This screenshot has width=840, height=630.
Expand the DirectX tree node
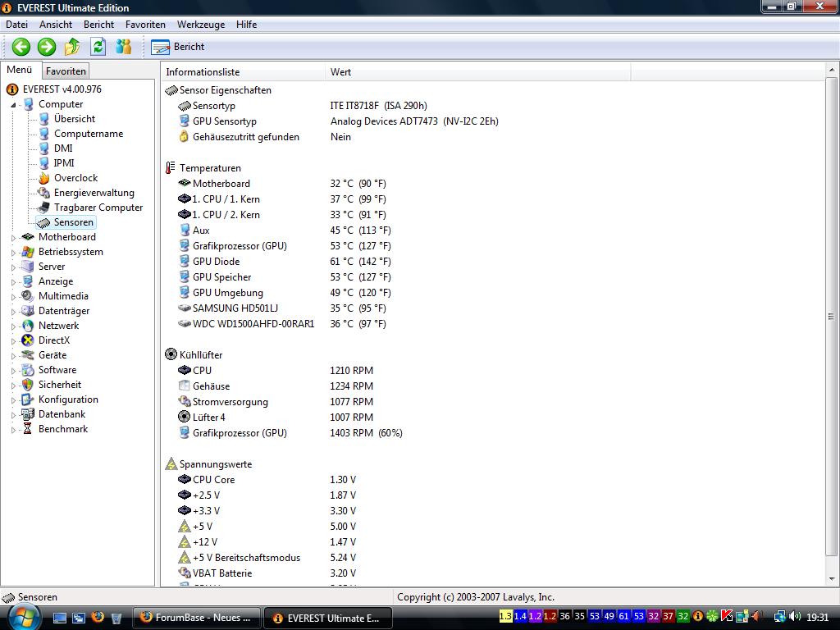click(x=13, y=340)
